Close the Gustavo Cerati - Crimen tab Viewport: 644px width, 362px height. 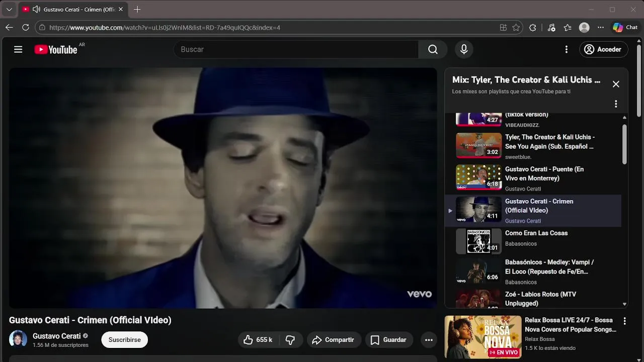(120, 9)
